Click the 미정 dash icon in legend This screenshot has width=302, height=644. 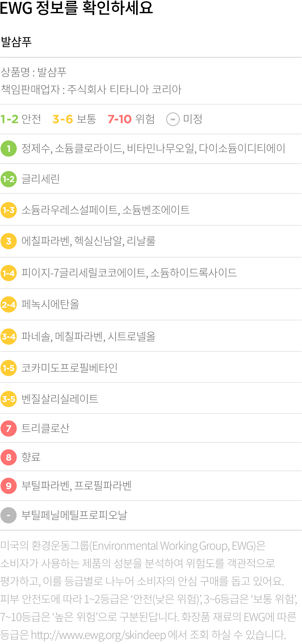[x=173, y=119]
